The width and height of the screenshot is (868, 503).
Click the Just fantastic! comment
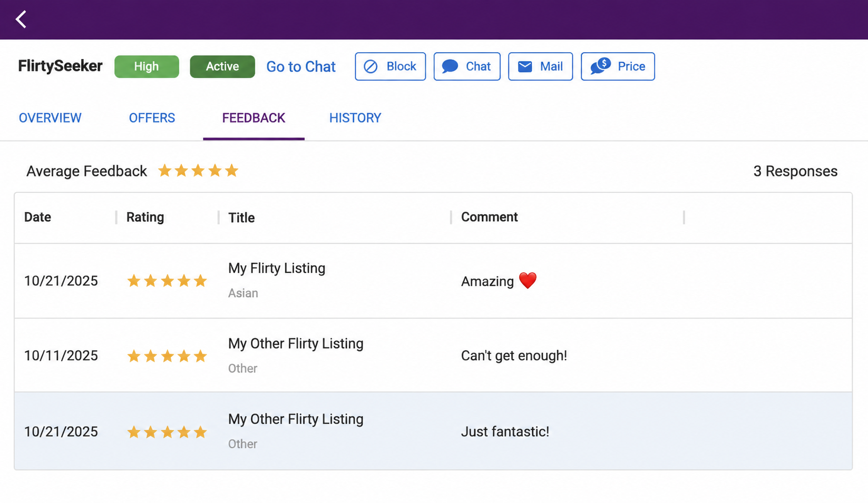point(505,431)
